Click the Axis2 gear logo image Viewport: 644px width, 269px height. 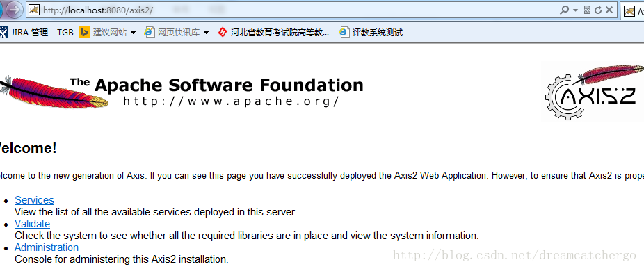coord(593,92)
